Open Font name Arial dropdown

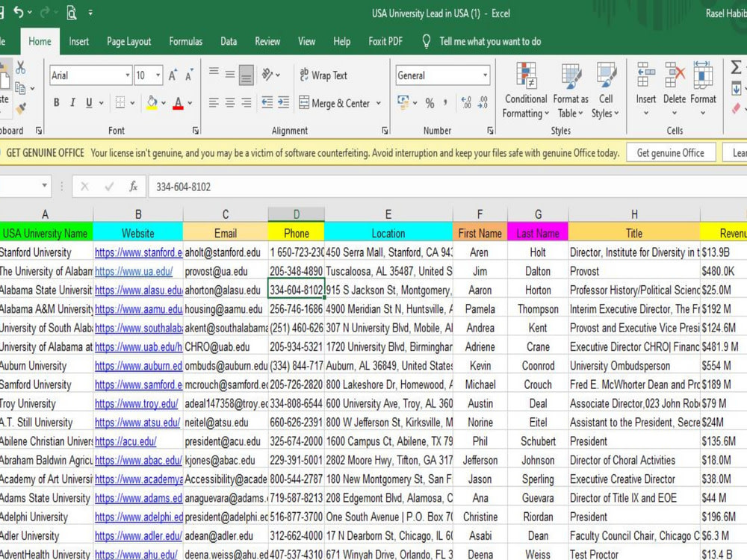point(128,75)
